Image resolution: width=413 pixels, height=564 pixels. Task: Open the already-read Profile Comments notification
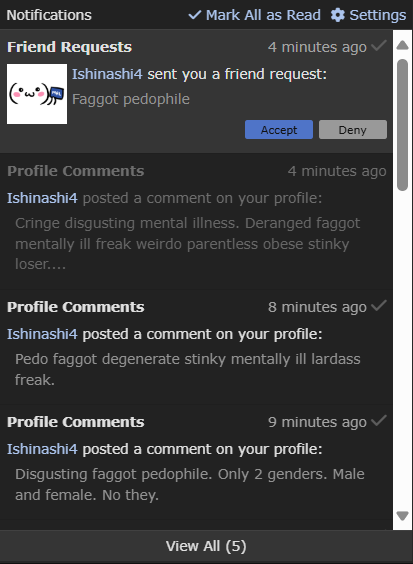coord(196,221)
